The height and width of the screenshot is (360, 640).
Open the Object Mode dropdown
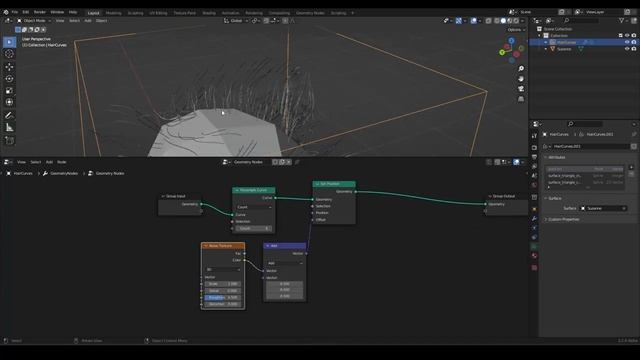point(34,20)
